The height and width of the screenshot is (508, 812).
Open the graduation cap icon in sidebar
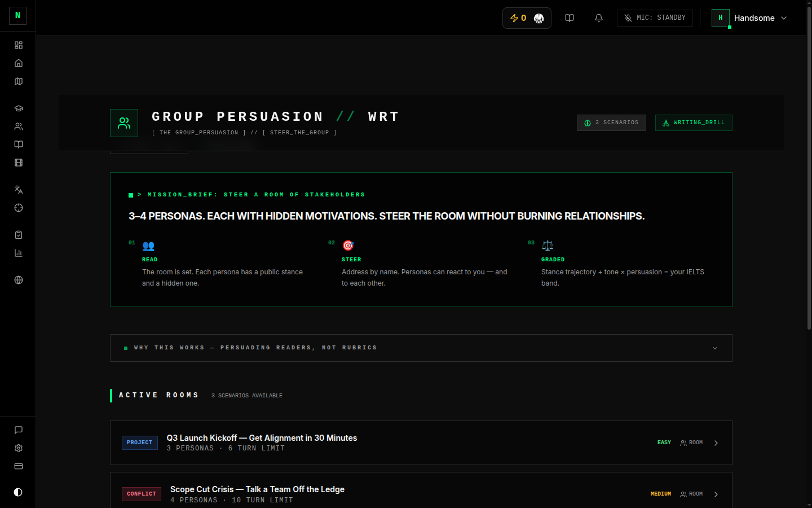tap(19, 108)
